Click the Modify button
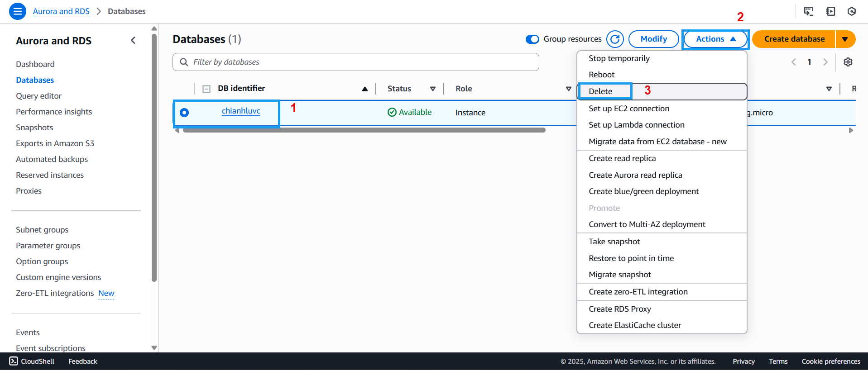 click(653, 39)
